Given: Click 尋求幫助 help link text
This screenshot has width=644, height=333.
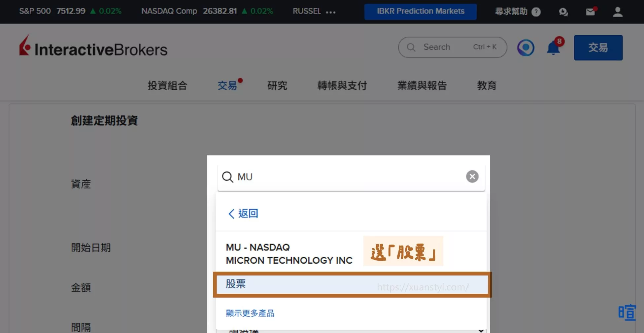Looking at the screenshot, I should point(511,12).
